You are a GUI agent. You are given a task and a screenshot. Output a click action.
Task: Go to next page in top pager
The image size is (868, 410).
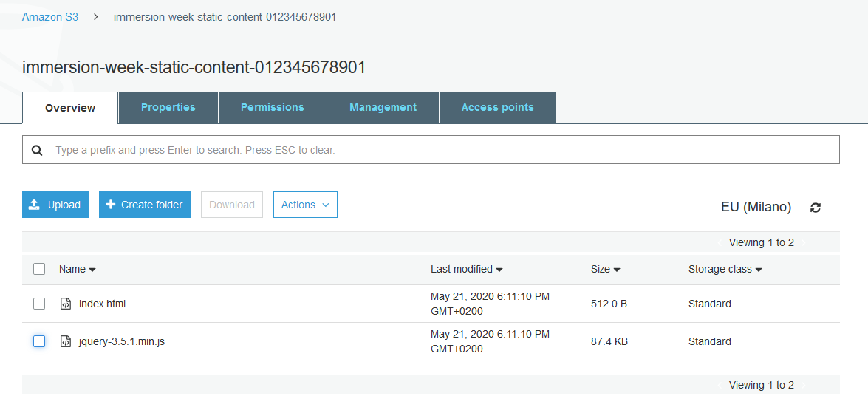tap(804, 242)
